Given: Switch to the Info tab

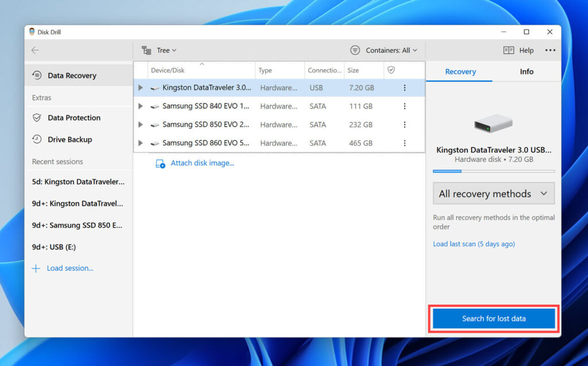Looking at the screenshot, I should pyautogui.click(x=526, y=72).
